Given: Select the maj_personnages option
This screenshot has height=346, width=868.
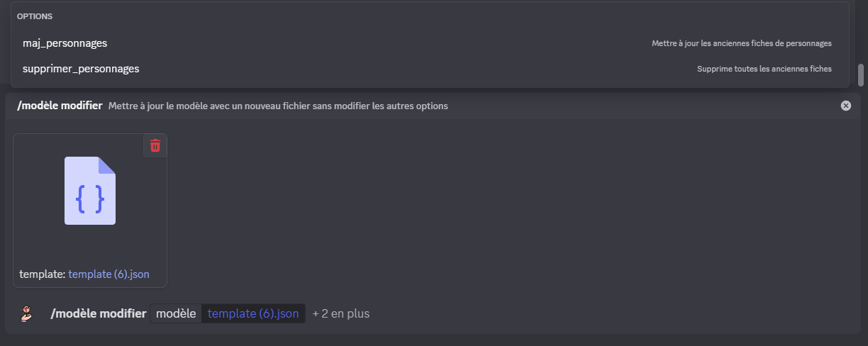Looking at the screenshot, I should pos(65,43).
